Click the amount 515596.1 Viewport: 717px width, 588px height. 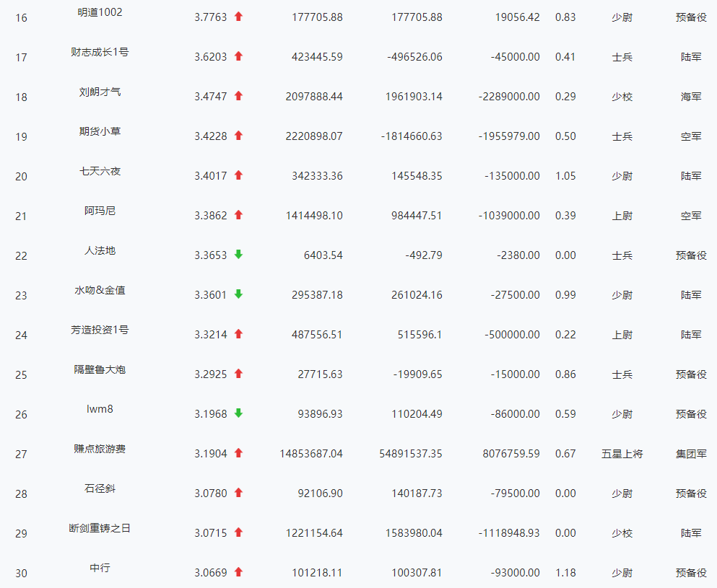420,335
